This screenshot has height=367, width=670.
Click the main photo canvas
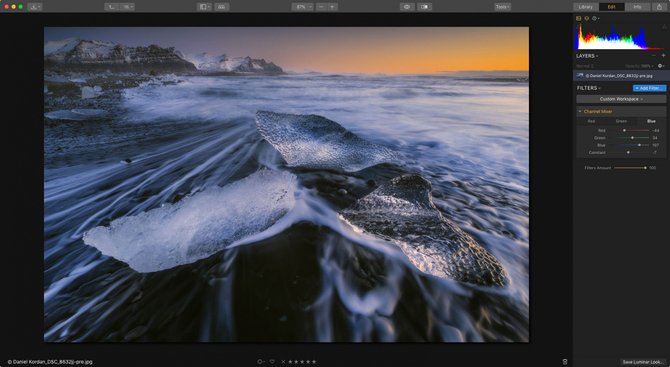[286, 185]
